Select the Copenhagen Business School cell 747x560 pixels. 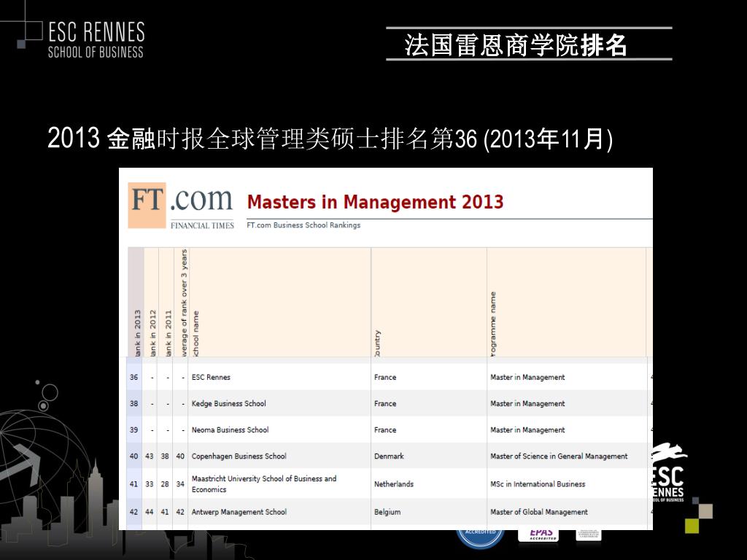pyautogui.click(x=239, y=456)
